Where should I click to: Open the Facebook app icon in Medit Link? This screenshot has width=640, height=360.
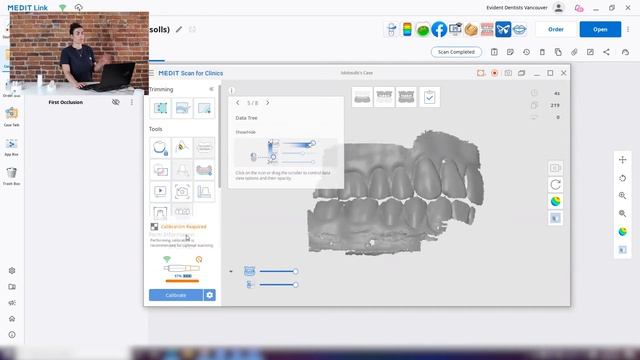point(439,29)
